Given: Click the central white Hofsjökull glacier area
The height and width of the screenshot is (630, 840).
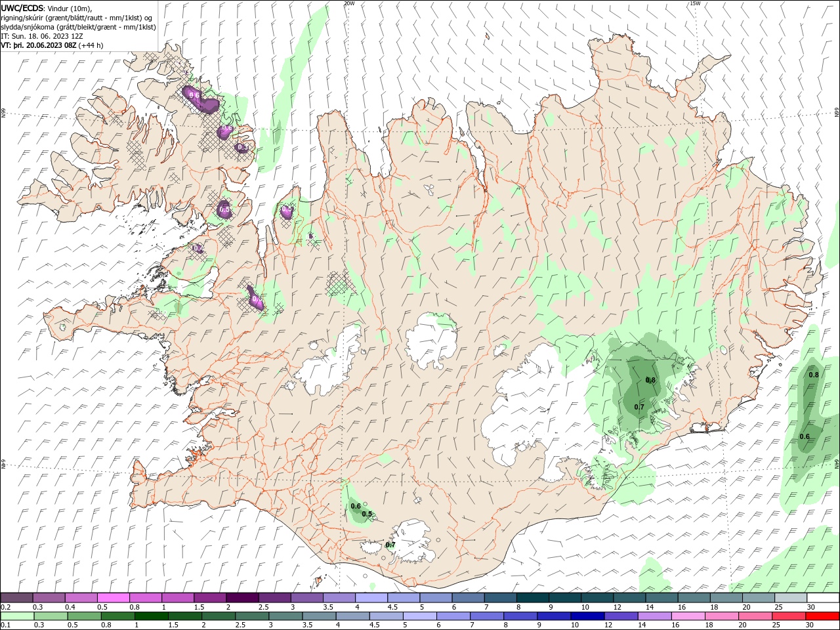Looking at the screenshot, I should point(432,341).
